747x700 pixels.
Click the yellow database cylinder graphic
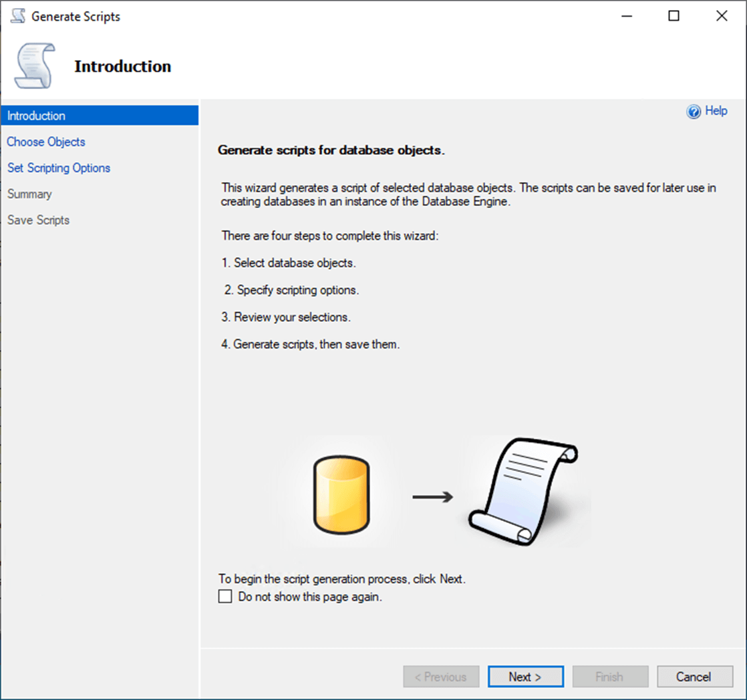click(341, 495)
